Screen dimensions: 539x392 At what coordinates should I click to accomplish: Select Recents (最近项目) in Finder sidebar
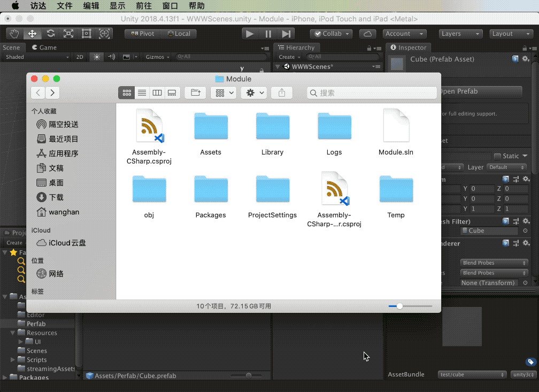point(58,139)
